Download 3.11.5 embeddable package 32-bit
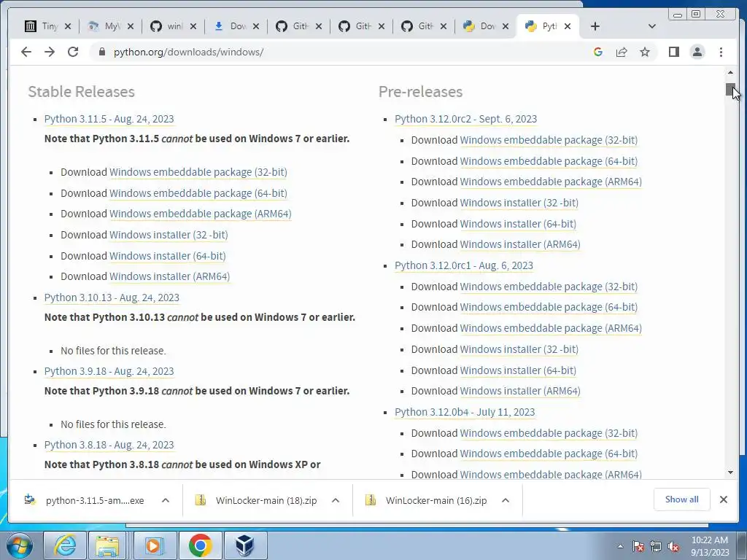The width and height of the screenshot is (747, 560). pyautogui.click(x=198, y=172)
